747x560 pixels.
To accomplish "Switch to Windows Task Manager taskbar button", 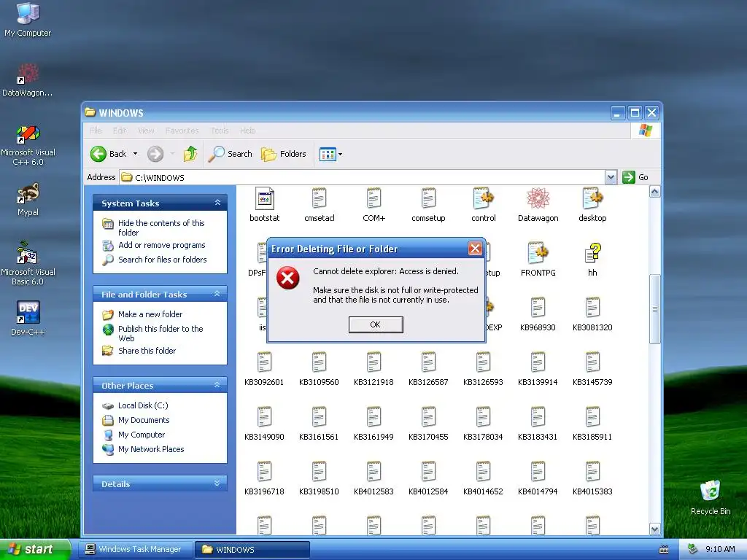I will tap(135, 549).
